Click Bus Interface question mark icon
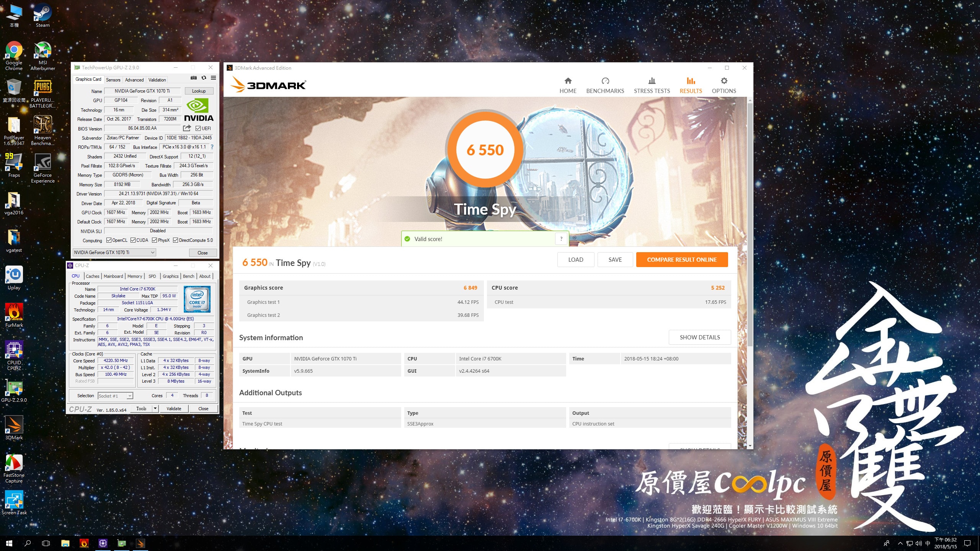980x551 pixels. click(x=212, y=147)
